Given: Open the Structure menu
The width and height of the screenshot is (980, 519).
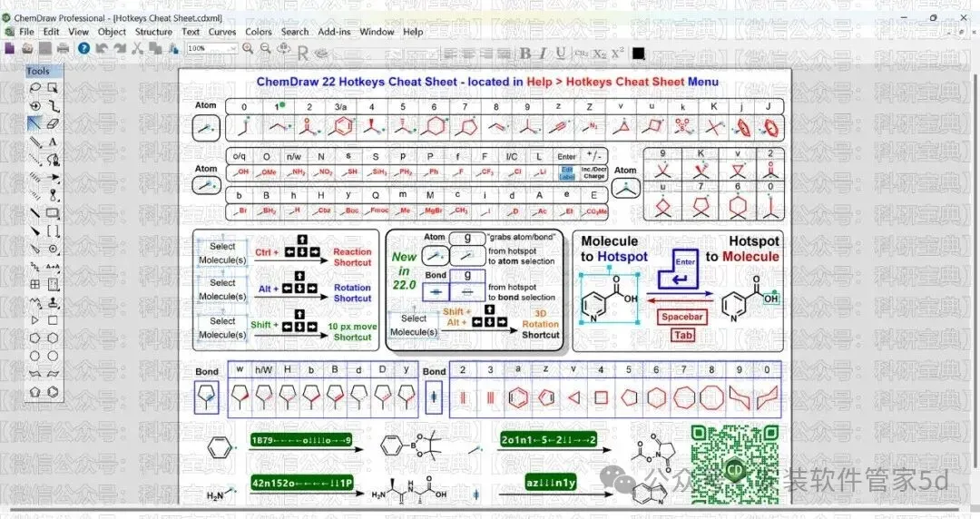Looking at the screenshot, I should coord(153,32).
